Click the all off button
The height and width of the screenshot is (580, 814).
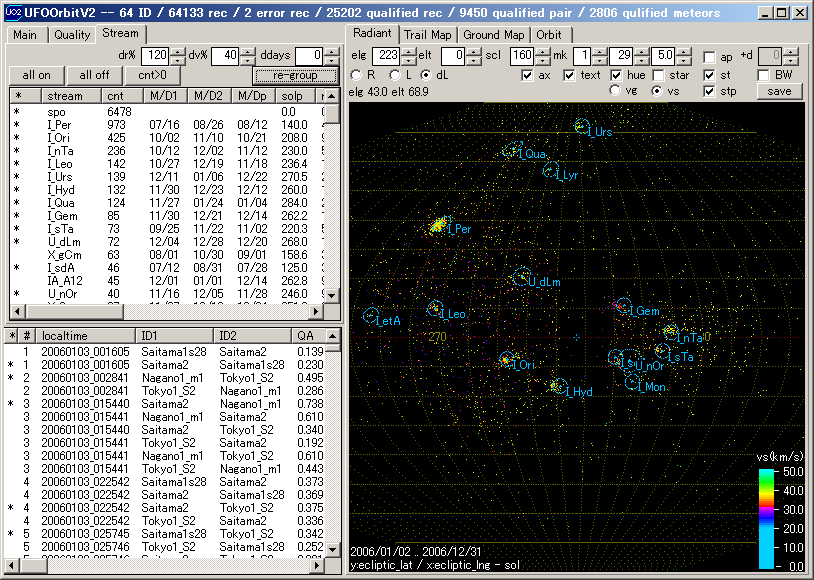(95, 75)
